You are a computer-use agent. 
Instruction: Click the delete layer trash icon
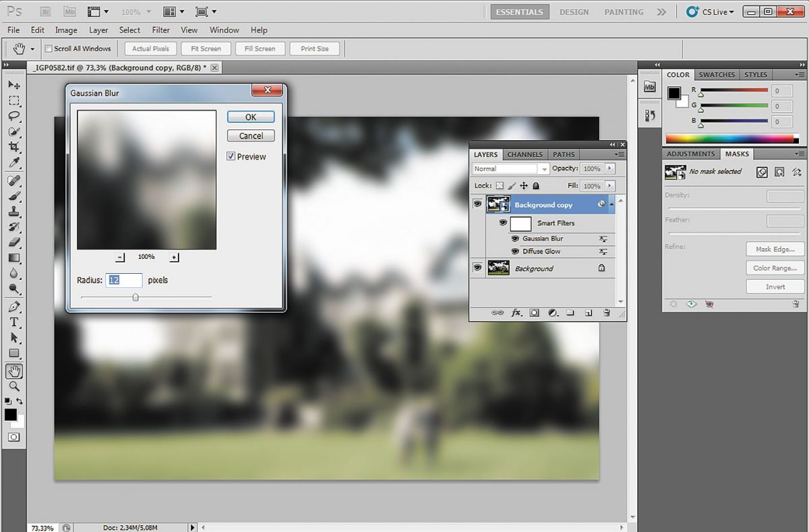click(x=607, y=313)
